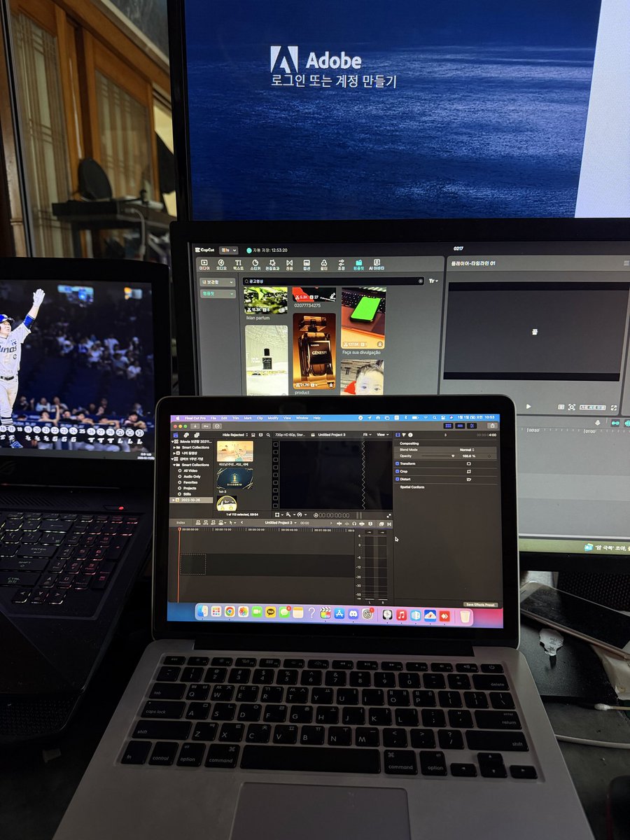This screenshot has height=840, width=630.
Task: Open Launchpad from the Dock
Action: tap(216, 612)
